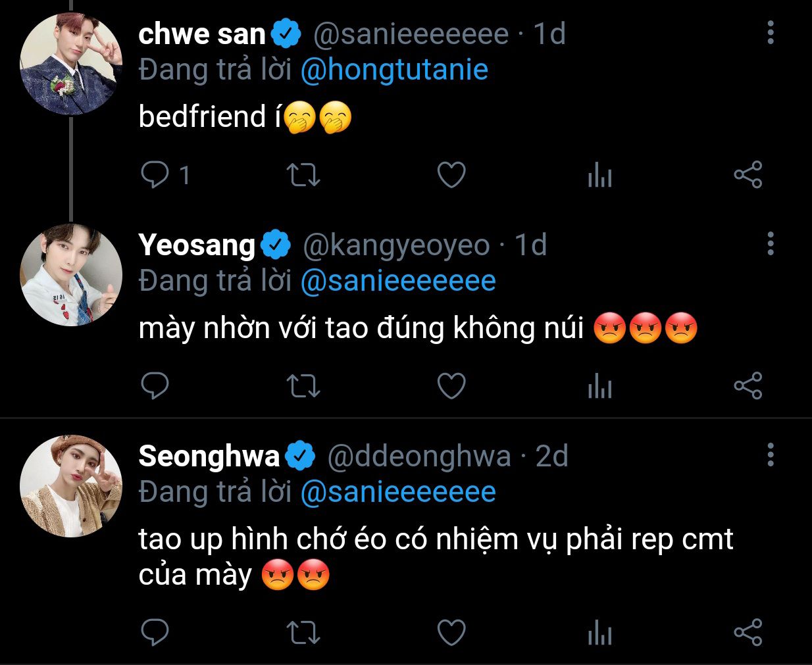Open the @hongtutanie mention link
812x665 pixels.
[x=394, y=70]
